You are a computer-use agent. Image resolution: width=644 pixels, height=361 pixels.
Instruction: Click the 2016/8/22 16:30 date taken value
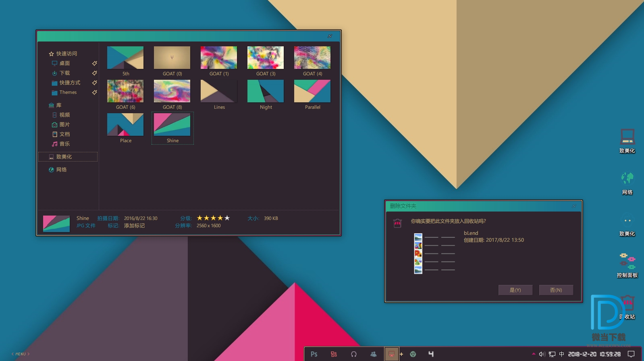click(x=141, y=218)
